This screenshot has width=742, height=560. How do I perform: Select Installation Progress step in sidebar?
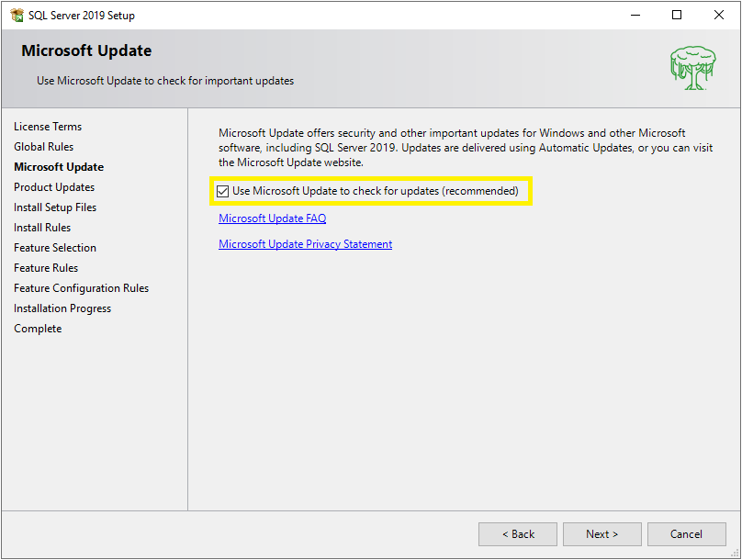(x=62, y=308)
